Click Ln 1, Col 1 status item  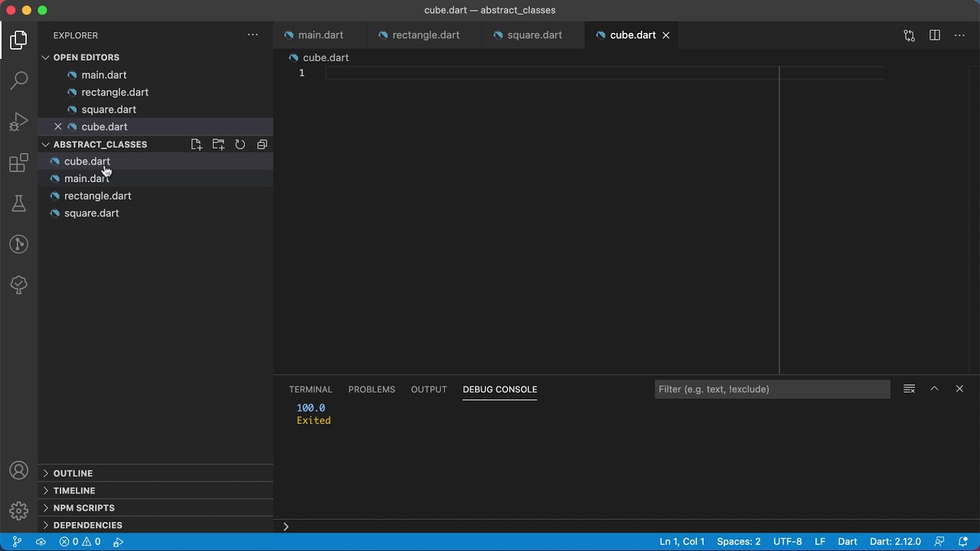coord(681,542)
